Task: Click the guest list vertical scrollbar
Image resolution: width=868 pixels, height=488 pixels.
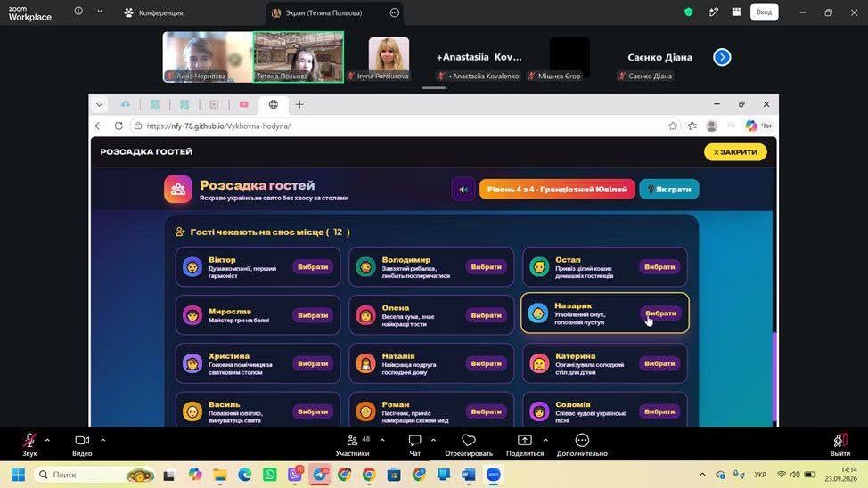Action: coord(774,376)
